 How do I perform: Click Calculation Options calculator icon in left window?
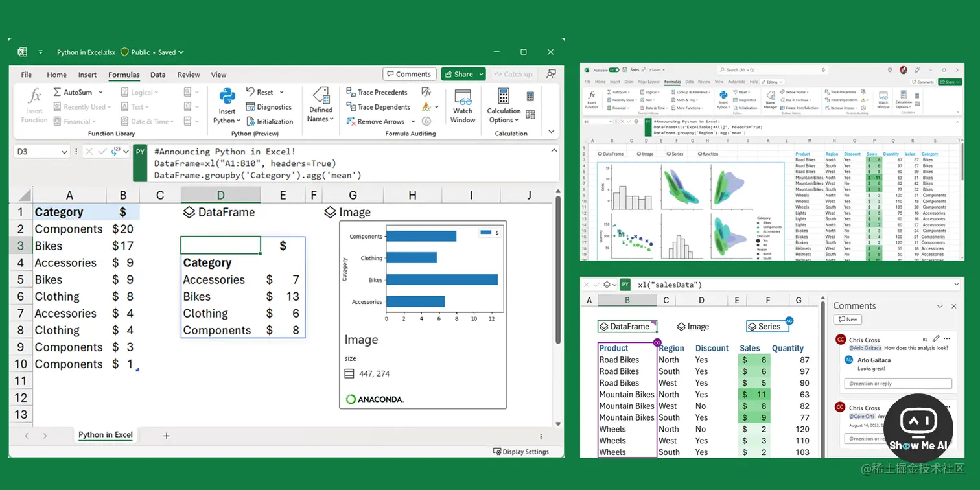504,96
